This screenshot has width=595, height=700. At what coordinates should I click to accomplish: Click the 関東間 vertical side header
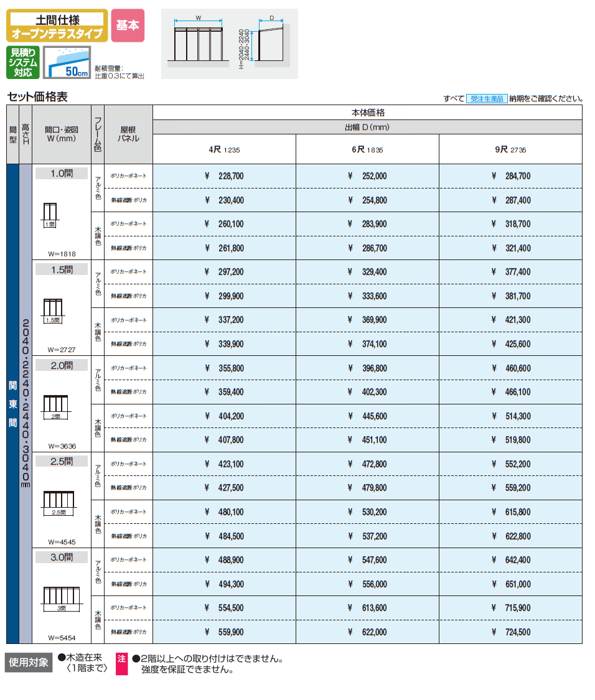click(x=12, y=403)
